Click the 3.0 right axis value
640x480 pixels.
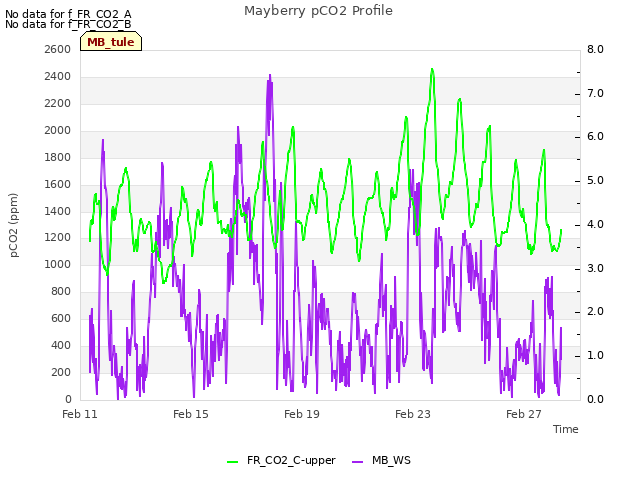click(595, 268)
